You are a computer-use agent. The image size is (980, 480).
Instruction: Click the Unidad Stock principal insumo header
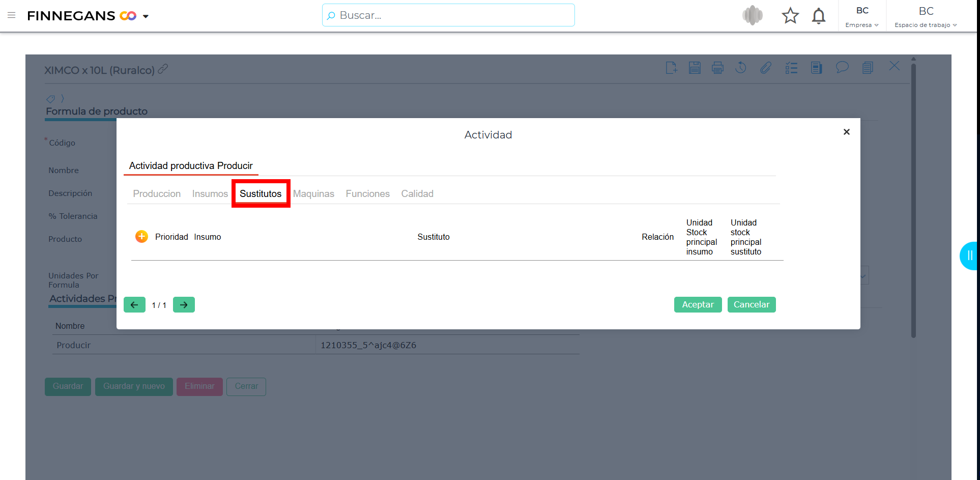[702, 237]
